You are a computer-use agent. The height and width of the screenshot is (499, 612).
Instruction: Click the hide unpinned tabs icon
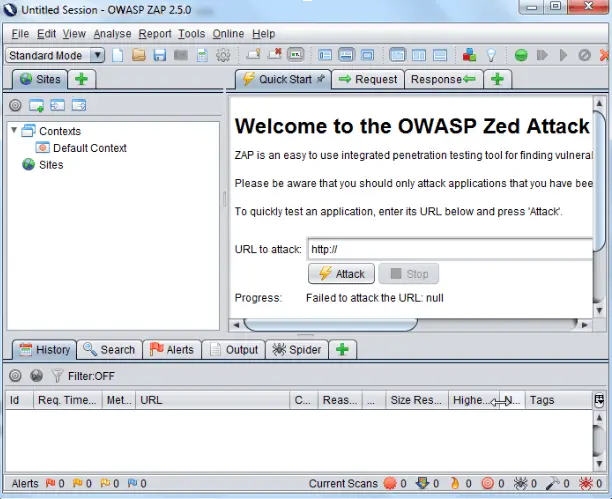pos(274,54)
